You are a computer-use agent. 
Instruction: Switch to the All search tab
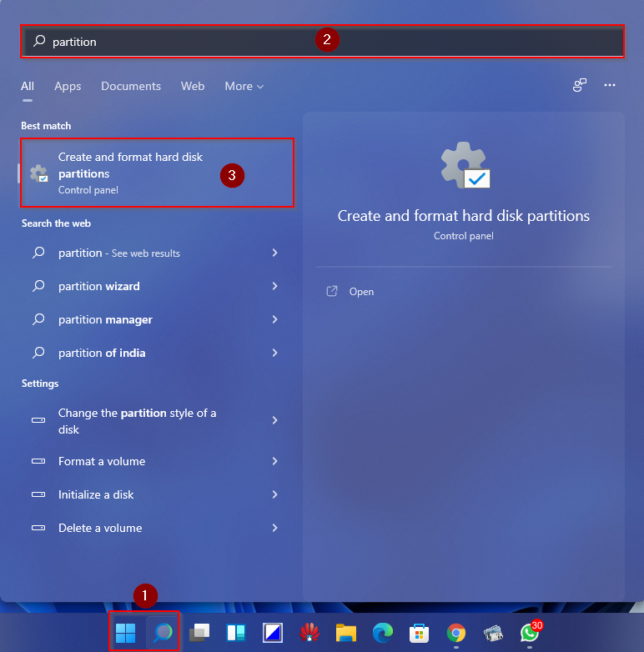pos(28,86)
